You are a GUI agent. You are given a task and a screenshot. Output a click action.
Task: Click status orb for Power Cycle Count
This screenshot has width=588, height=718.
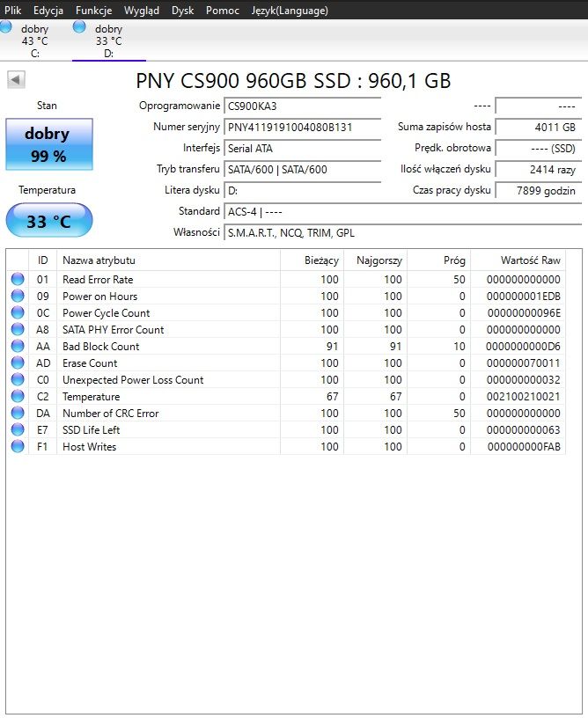18,312
